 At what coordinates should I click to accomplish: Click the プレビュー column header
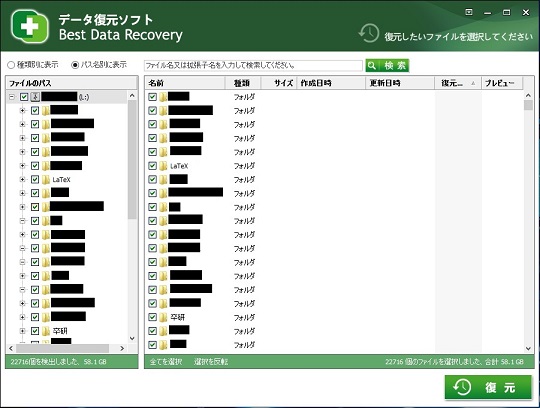[502, 83]
